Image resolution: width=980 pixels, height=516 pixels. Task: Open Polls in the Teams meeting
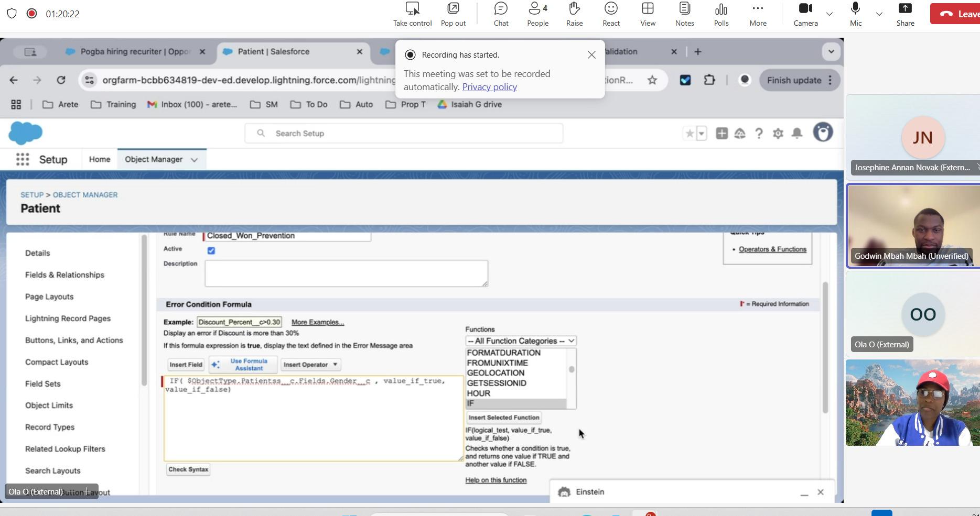click(721, 14)
